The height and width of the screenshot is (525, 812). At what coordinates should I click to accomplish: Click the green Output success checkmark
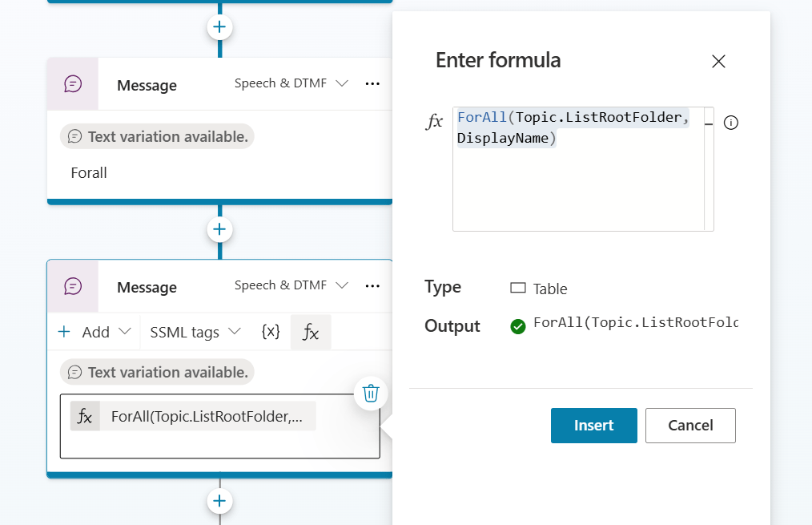[x=518, y=326]
